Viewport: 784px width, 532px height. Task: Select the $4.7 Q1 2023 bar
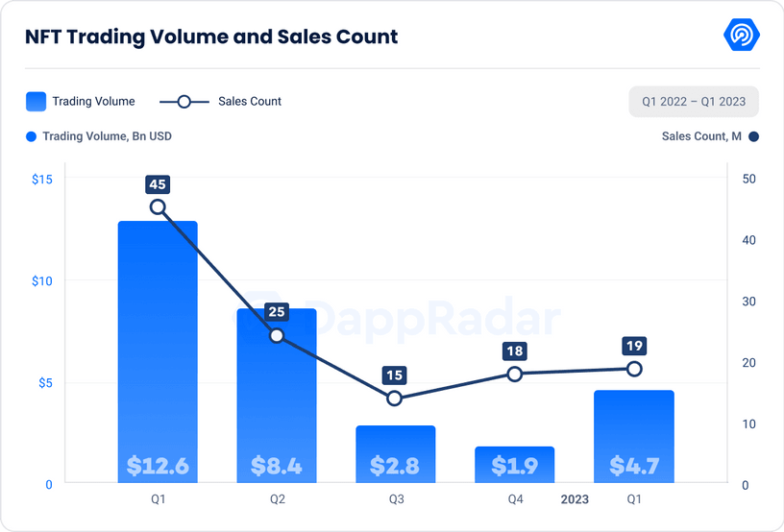click(x=633, y=436)
